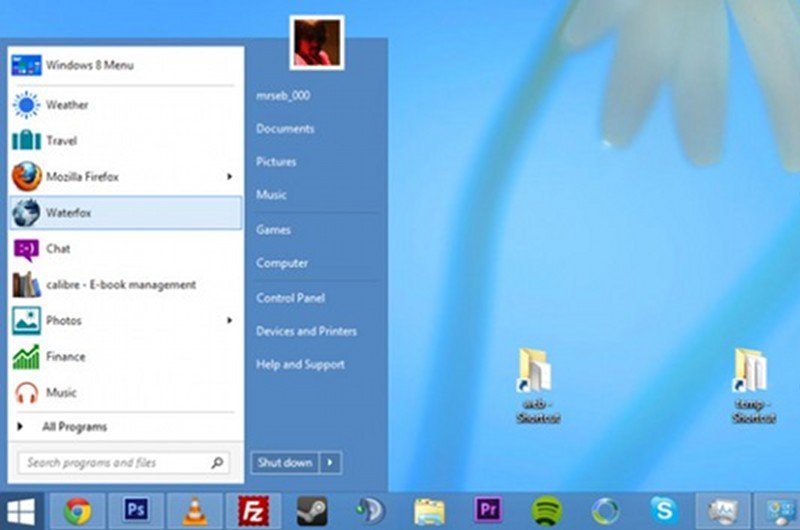Open the Finance chart icon
This screenshot has width=800, height=530.
pos(26,357)
